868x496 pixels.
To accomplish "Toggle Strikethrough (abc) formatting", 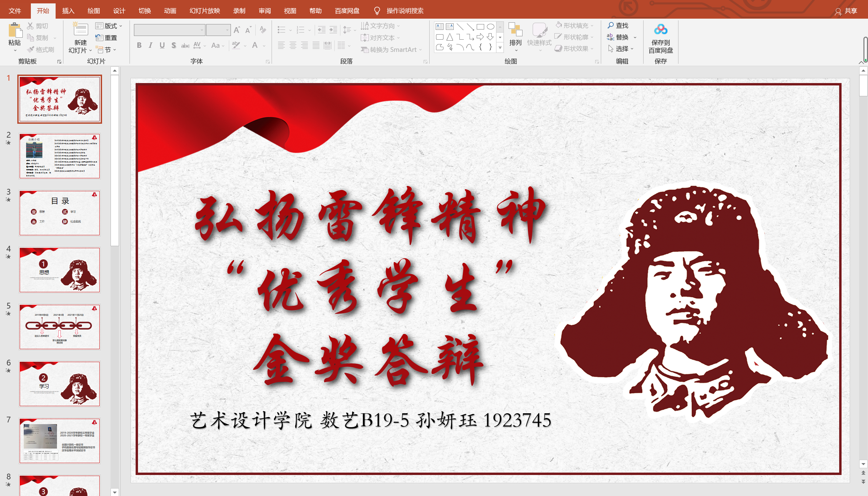I will pos(185,45).
